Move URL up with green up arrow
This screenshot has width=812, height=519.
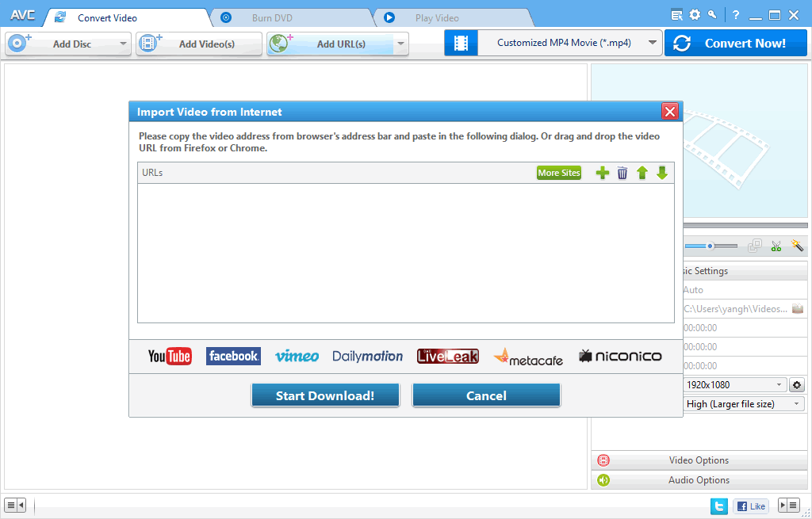[x=642, y=173]
